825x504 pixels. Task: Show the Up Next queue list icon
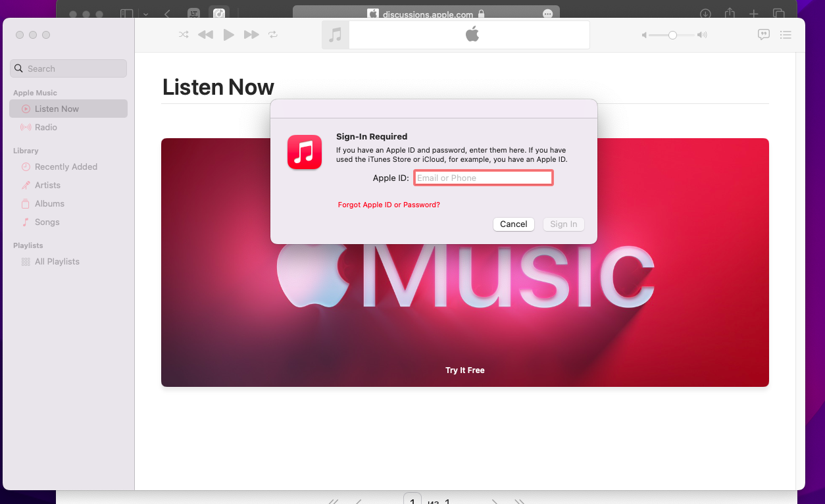(x=785, y=35)
